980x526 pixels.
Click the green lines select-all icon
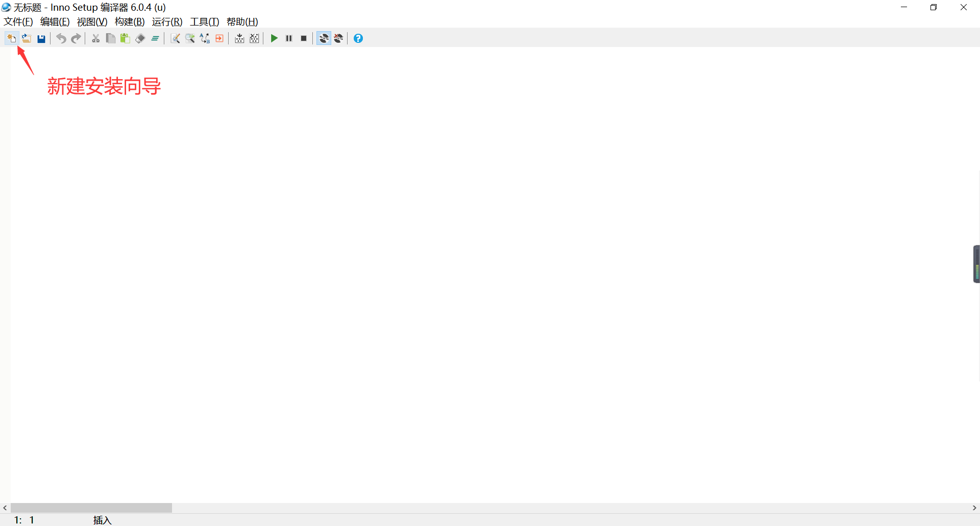tap(155, 38)
